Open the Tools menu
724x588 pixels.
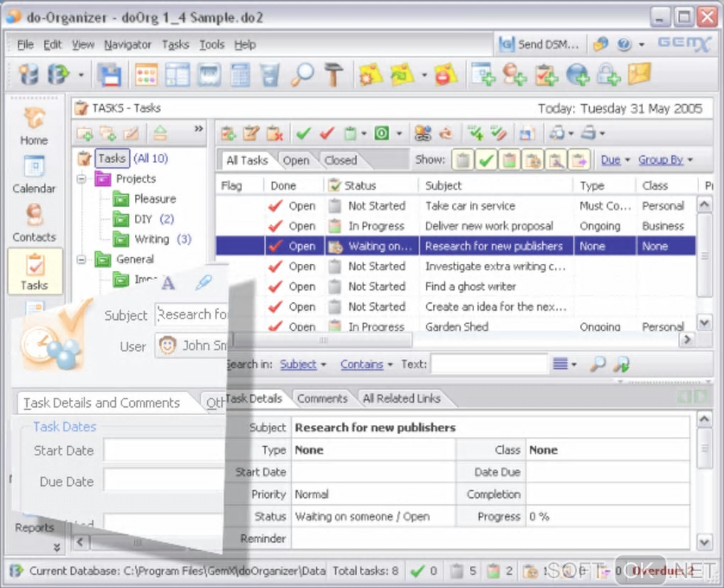point(212,45)
